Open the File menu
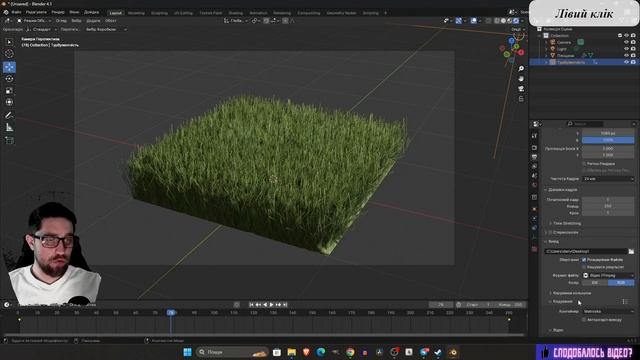This screenshot has height=360, width=640. tap(17, 12)
